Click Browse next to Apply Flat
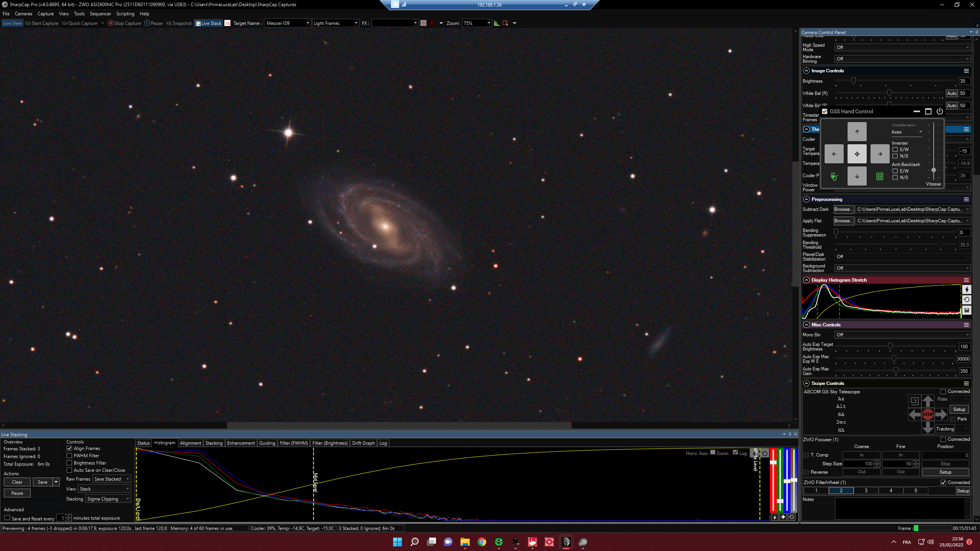Image resolution: width=980 pixels, height=551 pixels. tap(844, 221)
